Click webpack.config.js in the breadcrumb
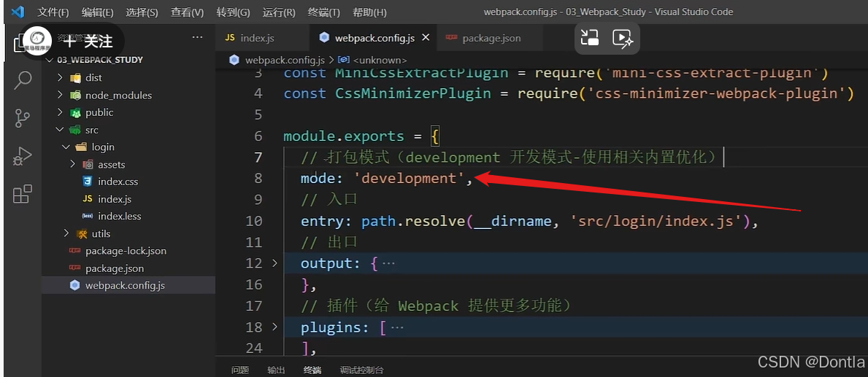Viewport: 868px width, 377px height. tap(285, 60)
